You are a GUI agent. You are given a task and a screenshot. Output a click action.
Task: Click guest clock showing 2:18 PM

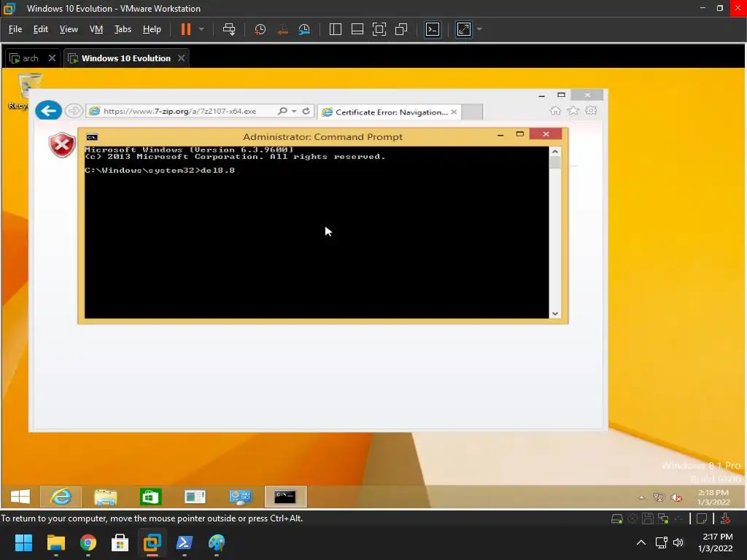(x=713, y=497)
